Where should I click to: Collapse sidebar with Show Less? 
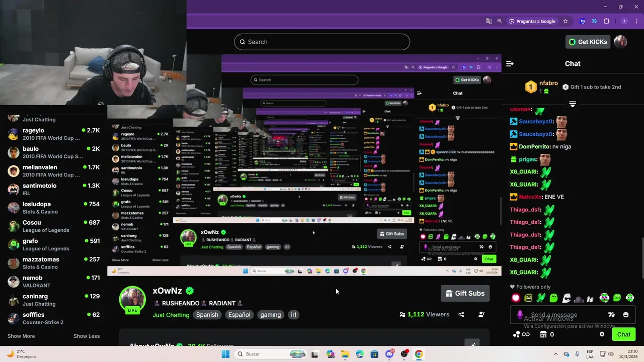87,336
